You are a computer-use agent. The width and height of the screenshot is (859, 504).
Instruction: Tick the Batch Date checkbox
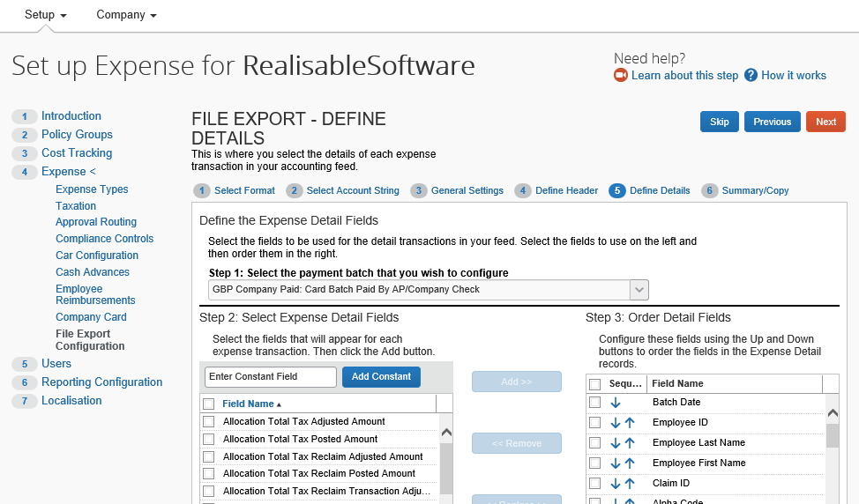coord(595,403)
